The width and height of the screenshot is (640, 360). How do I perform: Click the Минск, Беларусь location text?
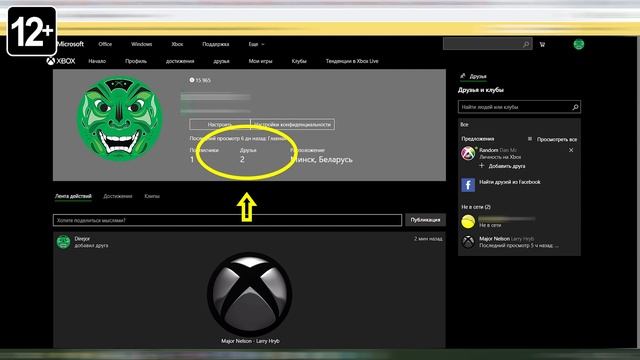322,160
